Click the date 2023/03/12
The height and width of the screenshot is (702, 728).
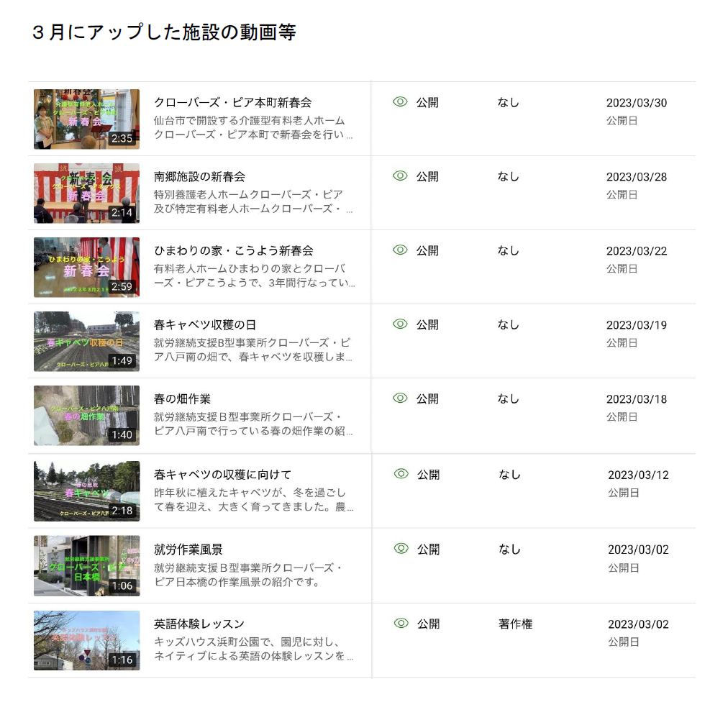pos(638,475)
